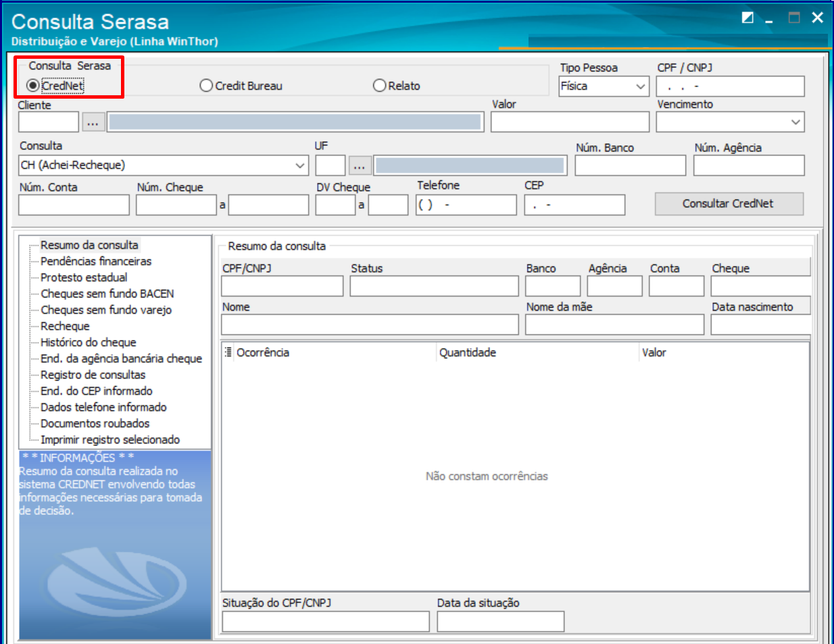
Task: Click the Agência result field
Action: pyautogui.click(x=614, y=287)
